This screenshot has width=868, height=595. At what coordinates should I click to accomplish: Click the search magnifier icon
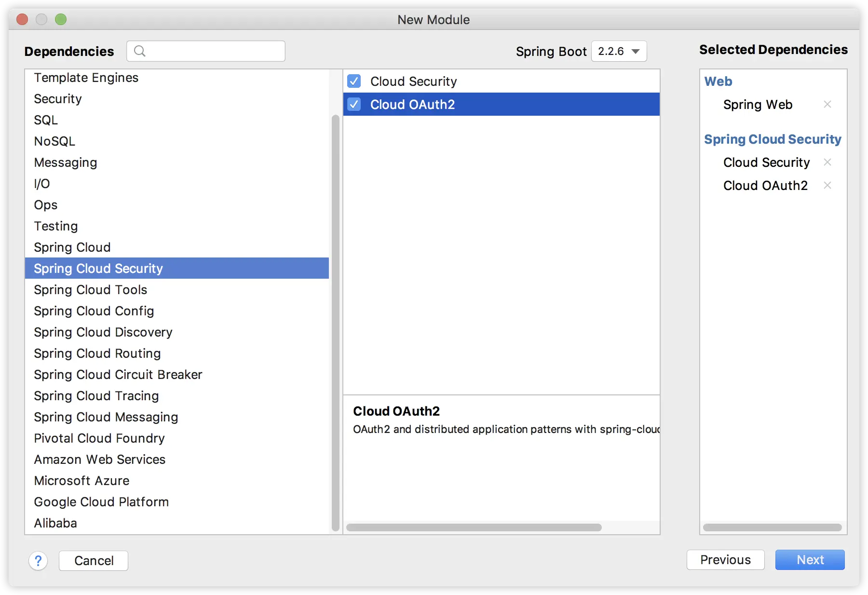(140, 51)
